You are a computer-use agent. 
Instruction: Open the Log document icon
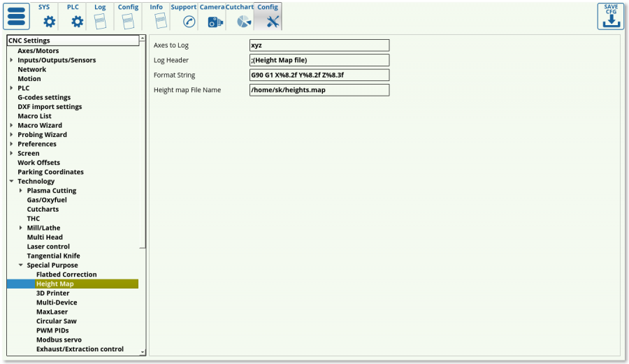[100, 21]
